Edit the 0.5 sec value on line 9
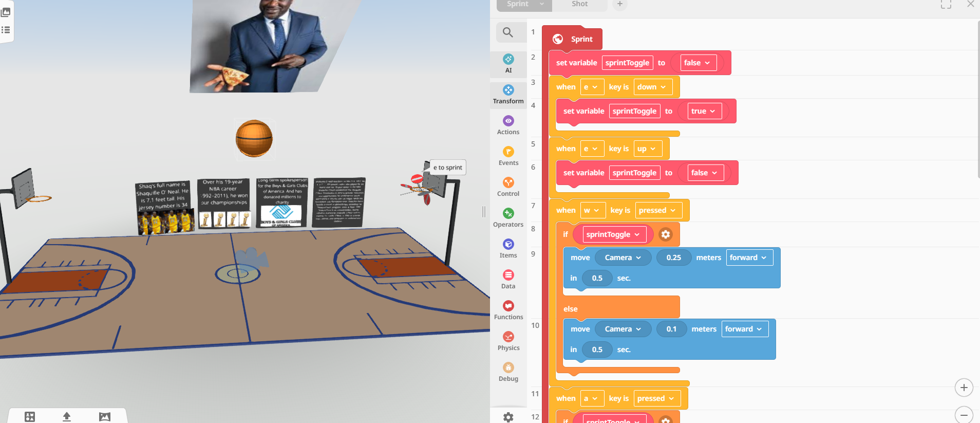The image size is (980, 423). pyautogui.click(x=597, y=278)
